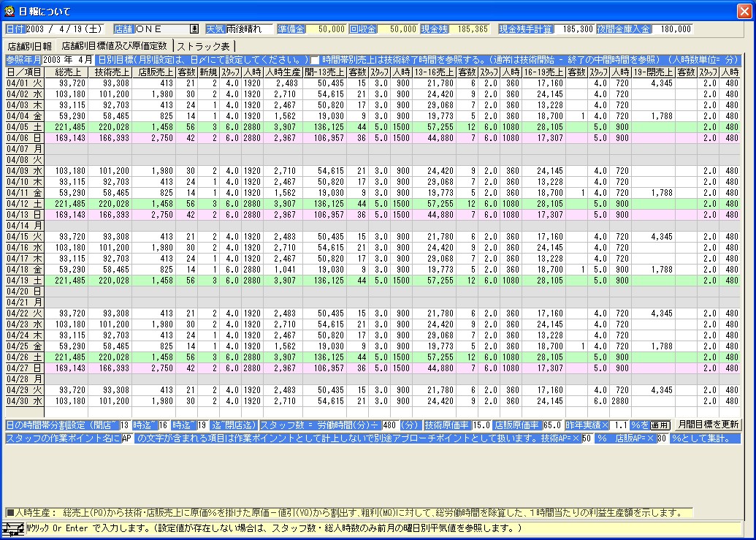Click the 現金残手計算 field showing 185,300
This screenshot has height=540, width=756.
pyautogui.click(x=573, y=29)
